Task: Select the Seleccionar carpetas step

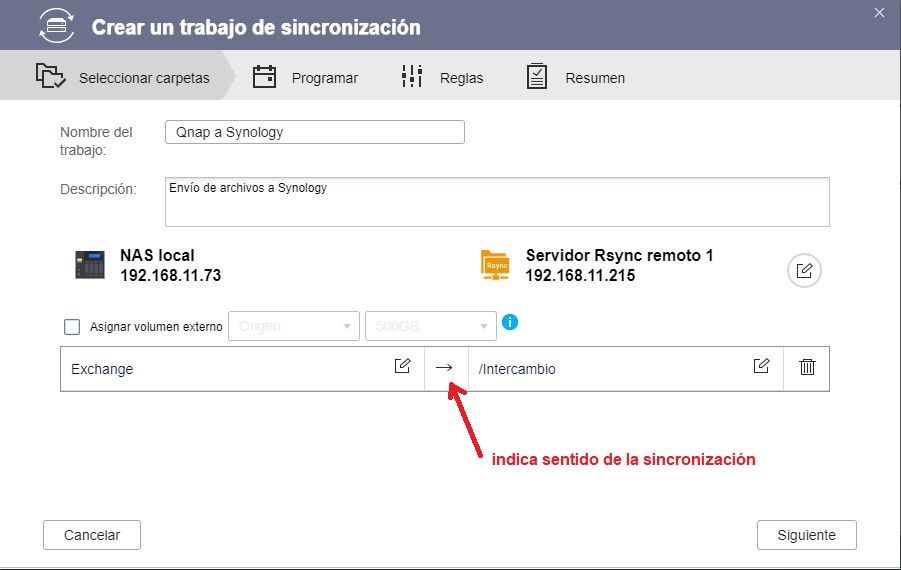Action: click(x=122, y=78)
